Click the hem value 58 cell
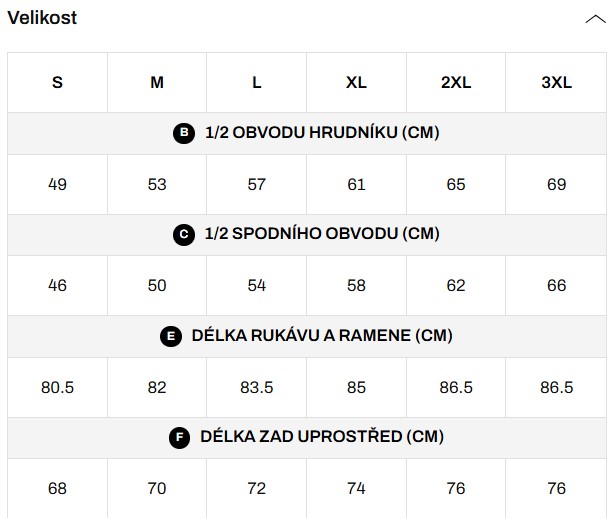This screenshot has width=615, height=518. [356, 285]
